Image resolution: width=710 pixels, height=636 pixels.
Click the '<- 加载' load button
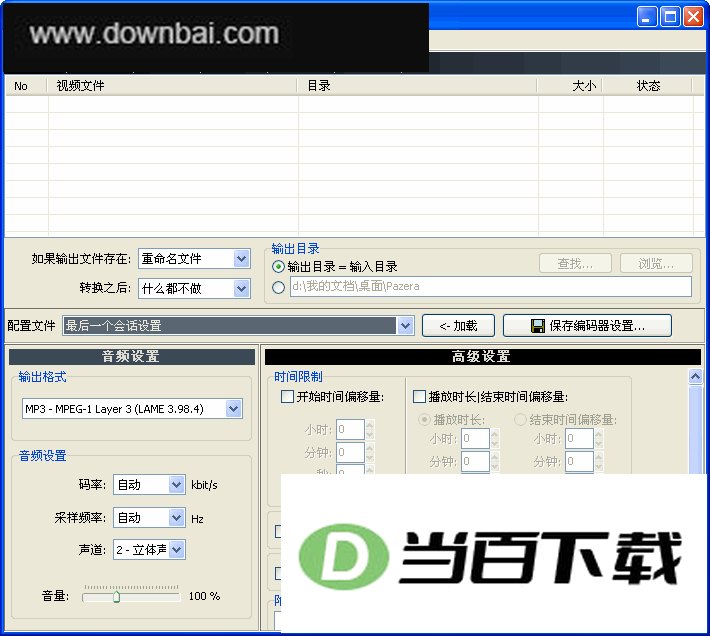click(458, 325)
